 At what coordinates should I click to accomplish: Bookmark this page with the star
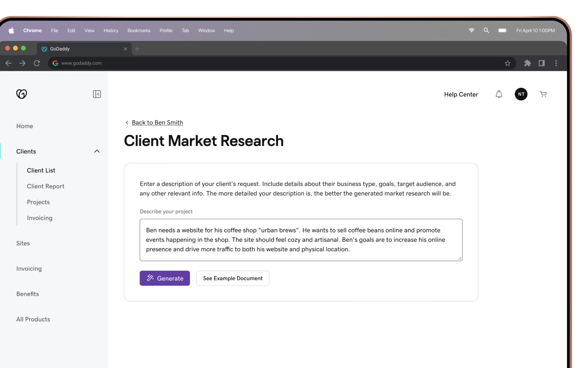tap(507, 63)
